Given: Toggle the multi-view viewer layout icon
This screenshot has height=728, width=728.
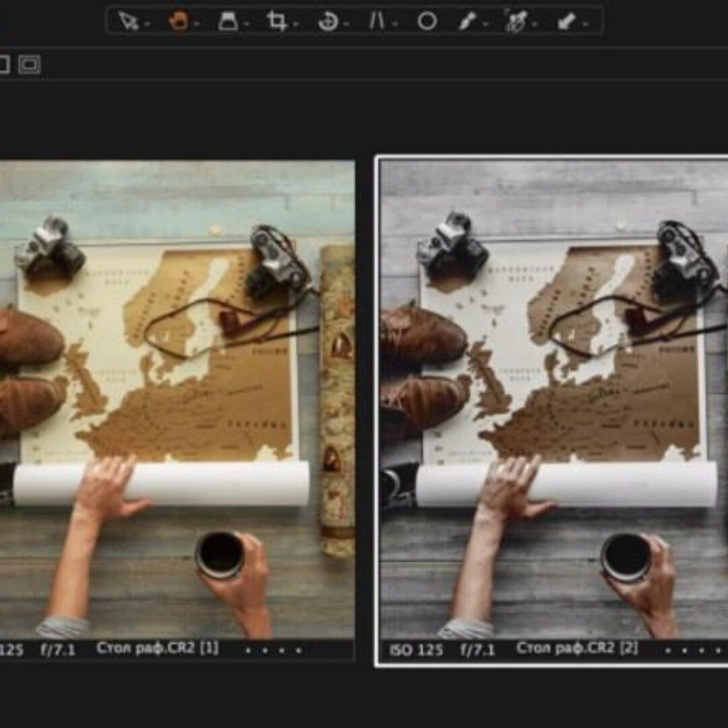Looking at the screenshot, I should (29, 65).
